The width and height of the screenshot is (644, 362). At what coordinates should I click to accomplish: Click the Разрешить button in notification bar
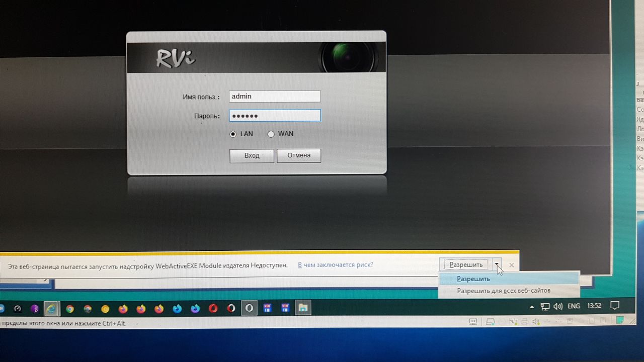point(466,265)
